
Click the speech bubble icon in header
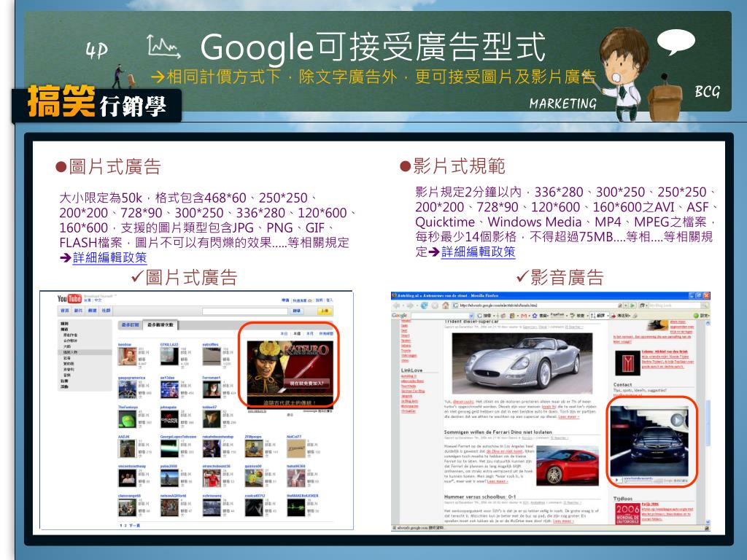tap(676, 42)
